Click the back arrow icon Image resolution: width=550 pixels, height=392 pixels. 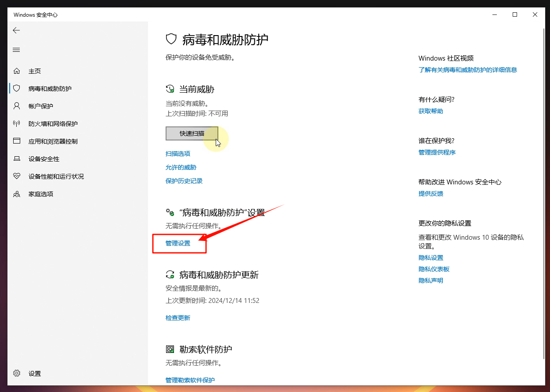tap(16, 30)
